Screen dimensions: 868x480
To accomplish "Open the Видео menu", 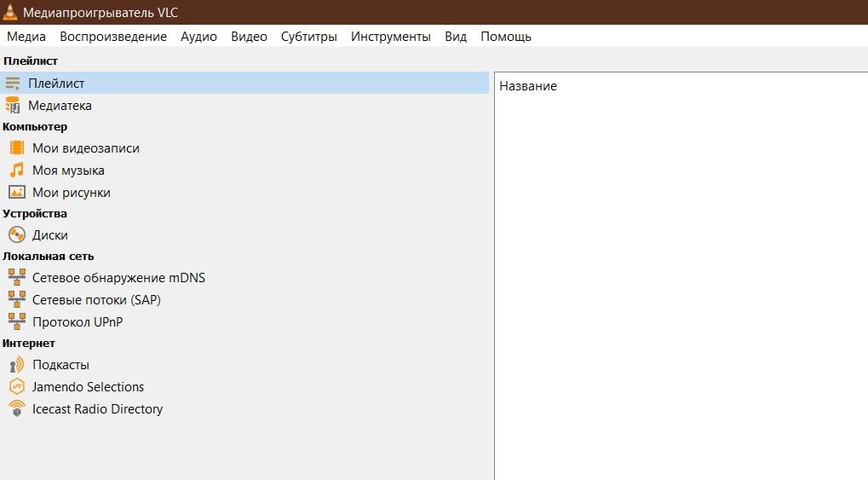I will pos(249,37).
